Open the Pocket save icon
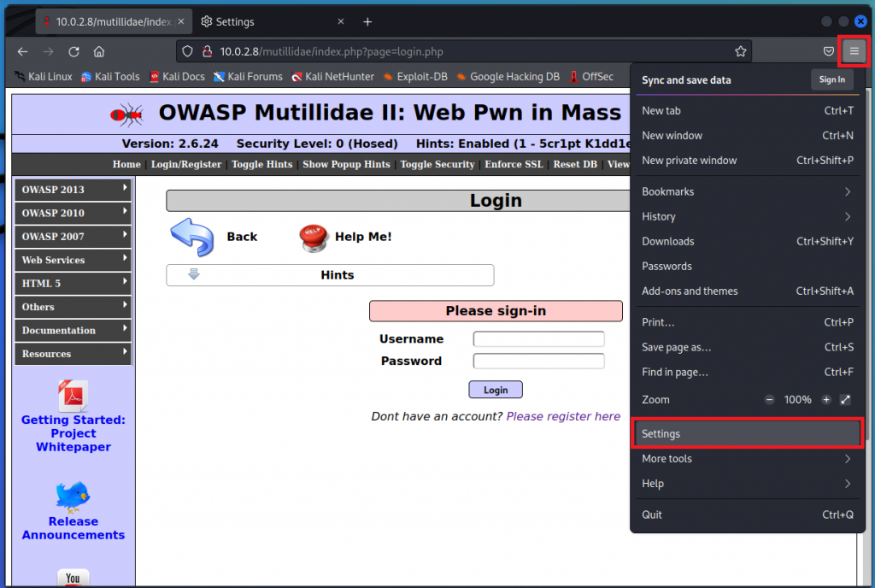The image size is (875, 588). (x=829, y=51)
